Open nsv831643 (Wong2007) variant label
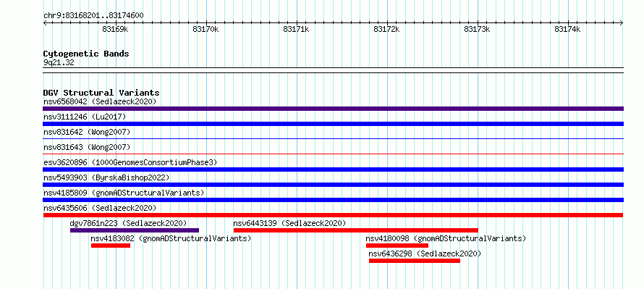The image size is (644, 289). click(x=87, y=147)
